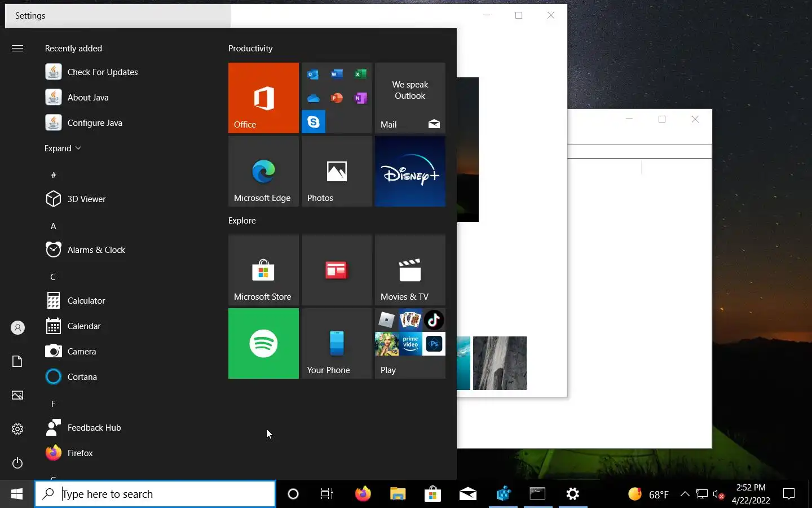Expand the Recently added list

63,148
